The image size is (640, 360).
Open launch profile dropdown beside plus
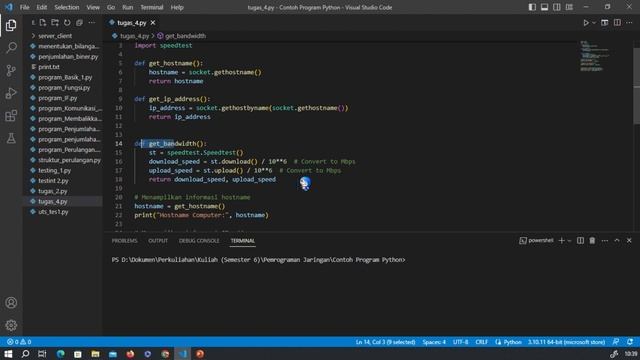[x=569, y=240]
